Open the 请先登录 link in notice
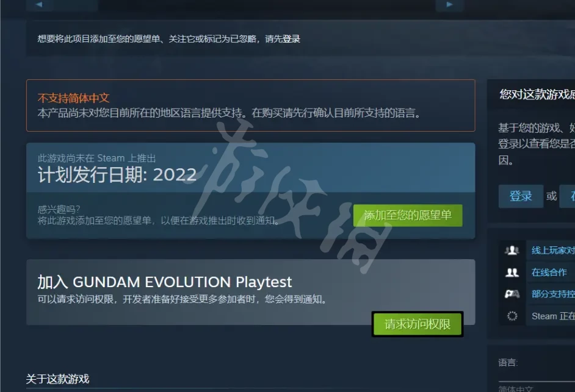Viewport: 575px width, 392px height. pyautogui.click(x=283, y=39)
